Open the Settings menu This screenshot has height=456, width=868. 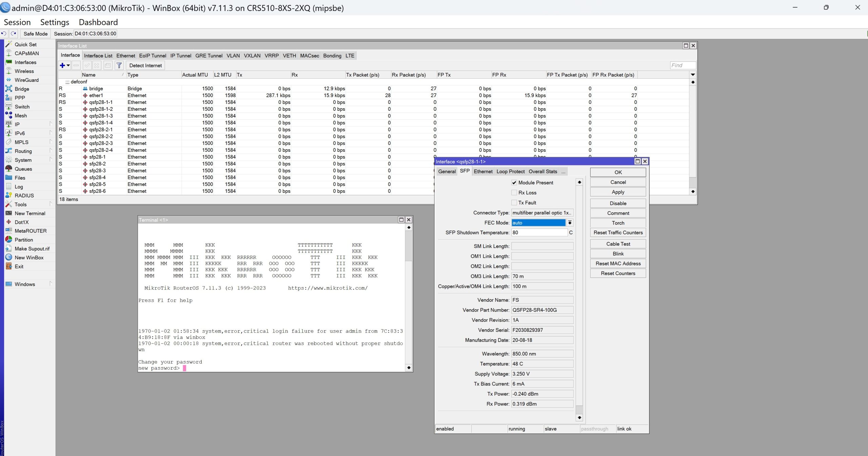pyautogui.click(x=55, y=22)
